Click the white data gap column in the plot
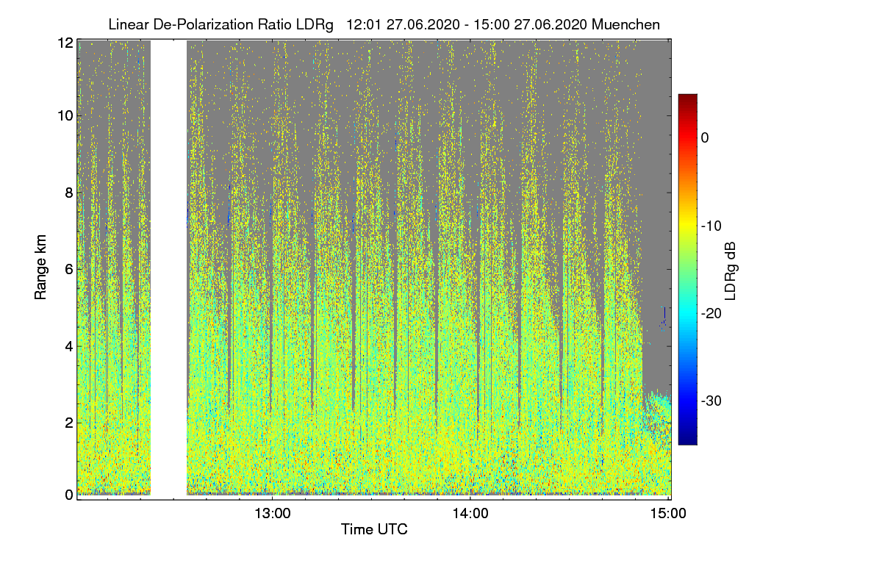This screenshot has width=882, height=588. pos(168,268)
